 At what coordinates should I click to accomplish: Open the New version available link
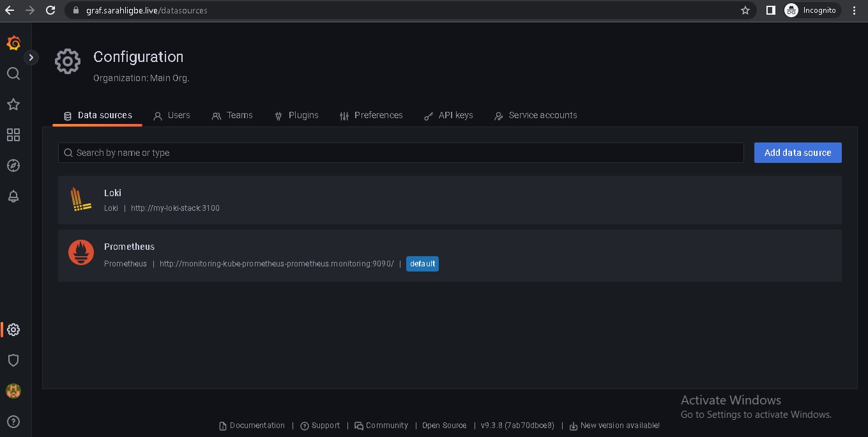(x=614, y=425)
